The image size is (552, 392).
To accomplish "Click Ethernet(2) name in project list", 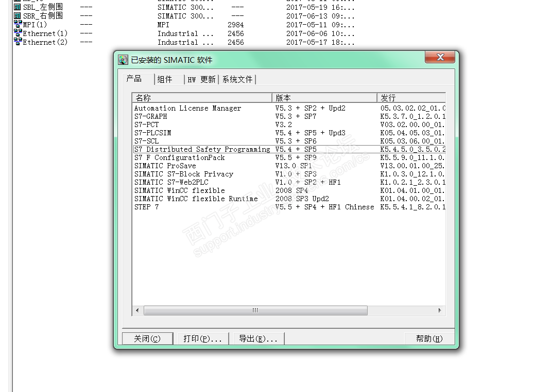I will (45, 42).
